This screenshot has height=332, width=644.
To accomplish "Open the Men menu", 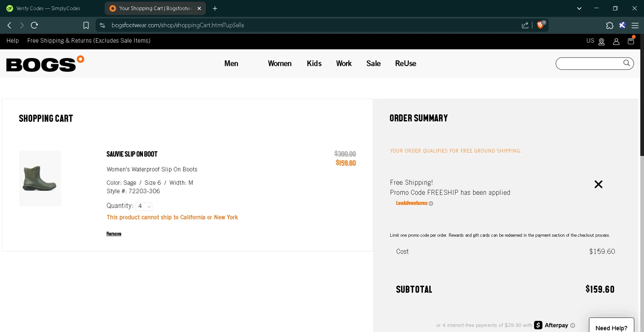I will 231,63.
